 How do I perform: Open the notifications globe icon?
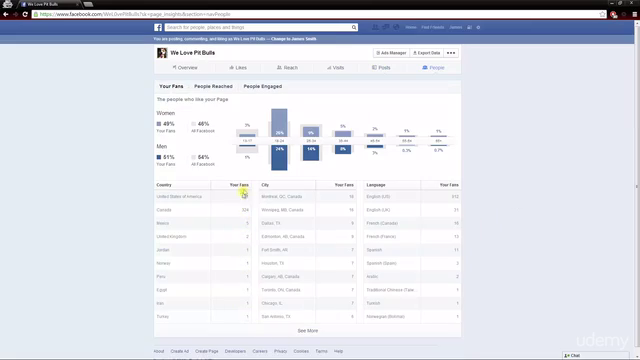[396, 27]
